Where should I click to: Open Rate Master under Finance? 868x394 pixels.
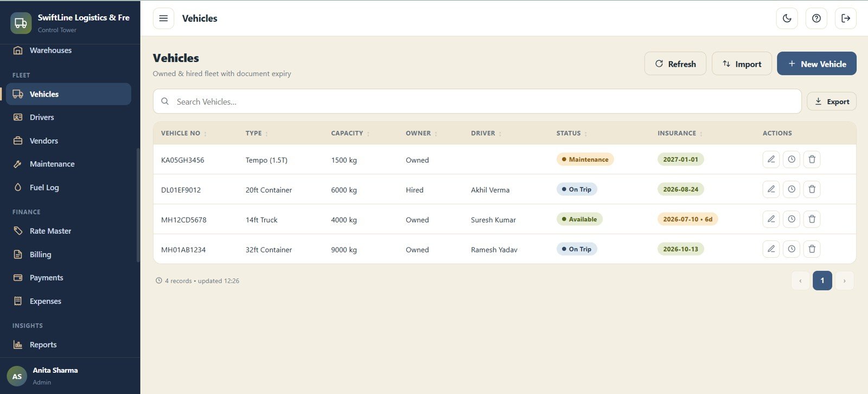pos(68,231)
